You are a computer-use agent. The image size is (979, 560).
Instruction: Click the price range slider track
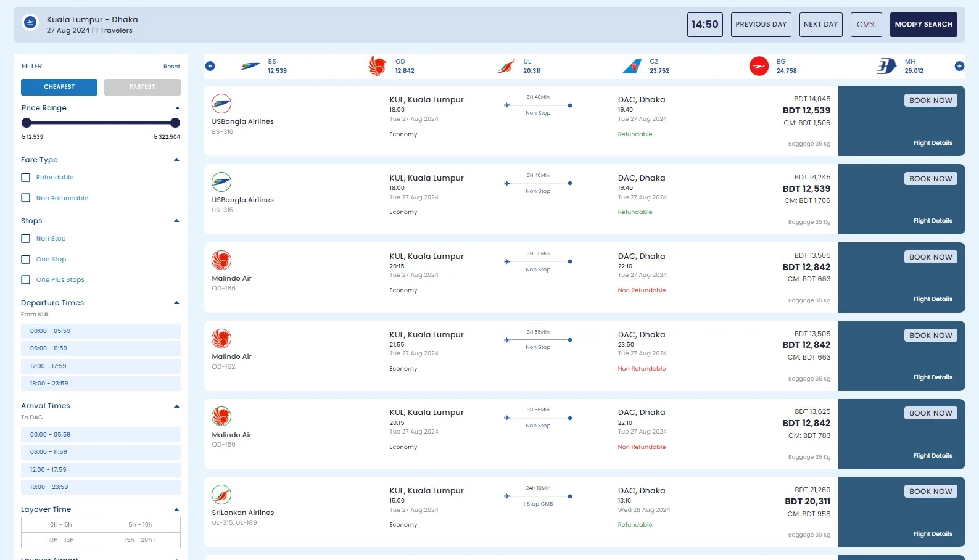101,123
